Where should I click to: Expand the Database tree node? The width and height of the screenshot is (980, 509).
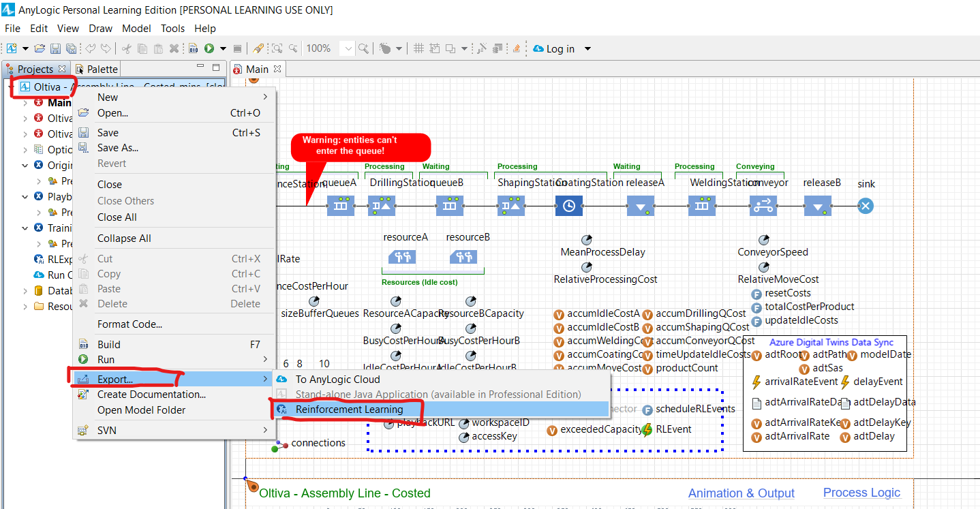25,291
